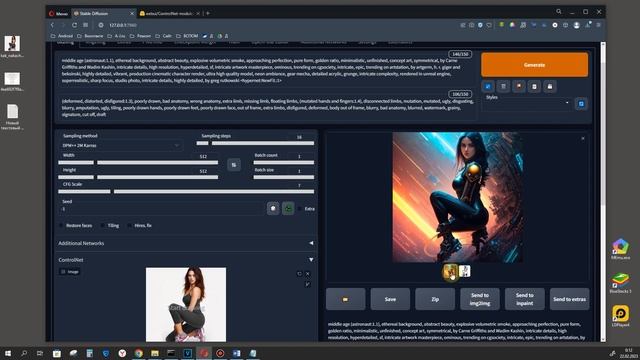Open the LDPlayer desktop shortcut
The image size is (640, 360).
pos(620,316)
